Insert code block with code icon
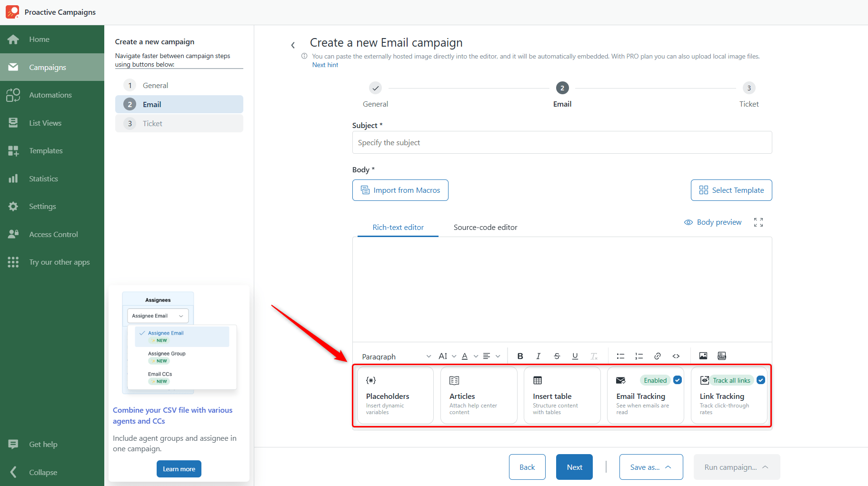Screen dimensions: 868x486 coord(676,356)
